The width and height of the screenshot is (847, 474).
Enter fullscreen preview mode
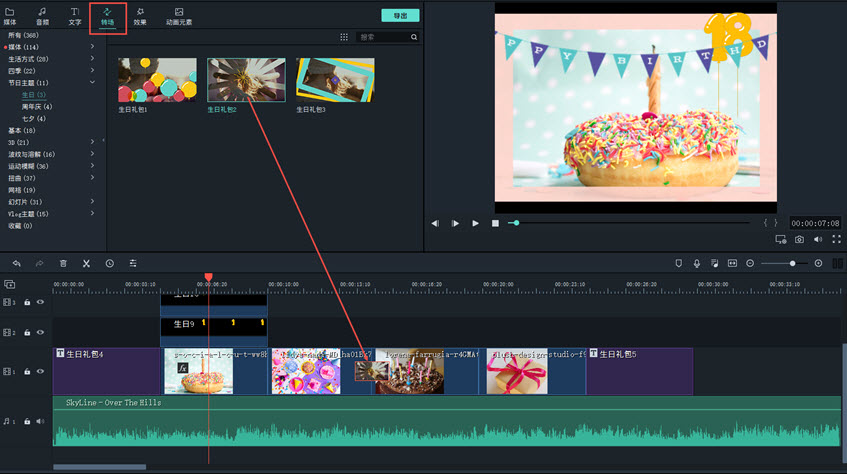[836, 239]
